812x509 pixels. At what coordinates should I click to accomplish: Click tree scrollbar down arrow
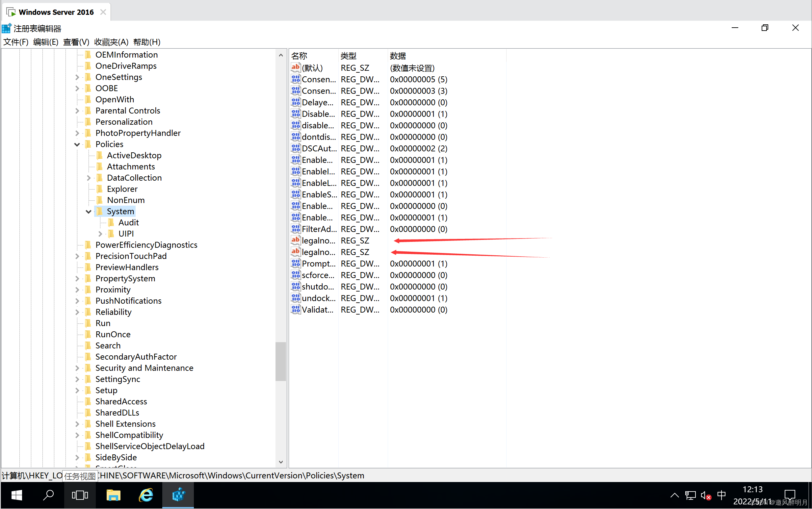[280, 462]
